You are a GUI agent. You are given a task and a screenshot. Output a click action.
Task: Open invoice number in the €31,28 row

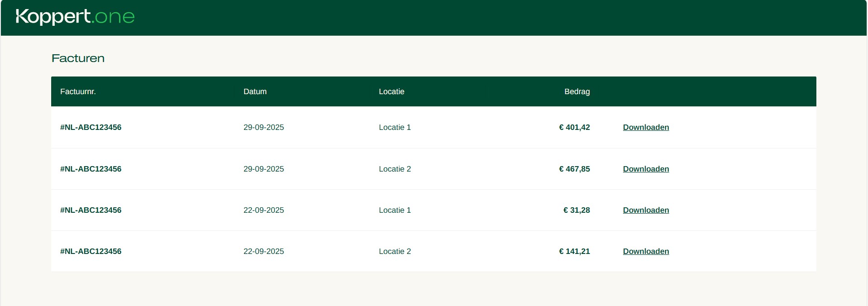coord(91,210)
